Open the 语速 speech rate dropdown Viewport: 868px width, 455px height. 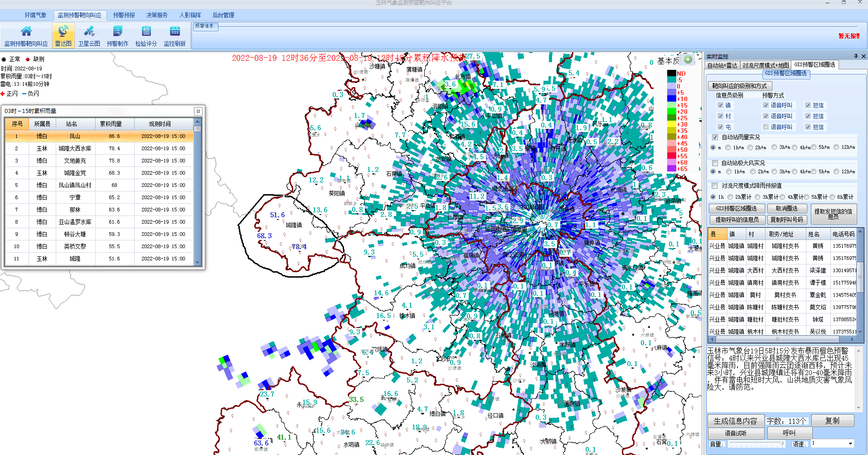(x=850, y=444)
